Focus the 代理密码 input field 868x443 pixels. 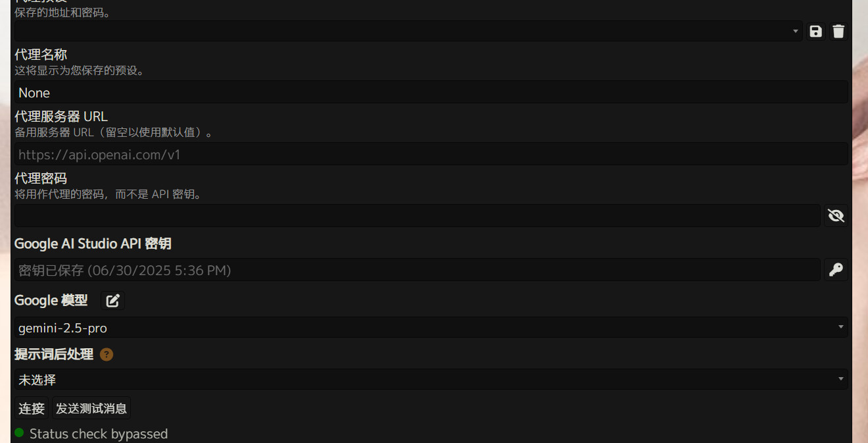coord(417,216)
